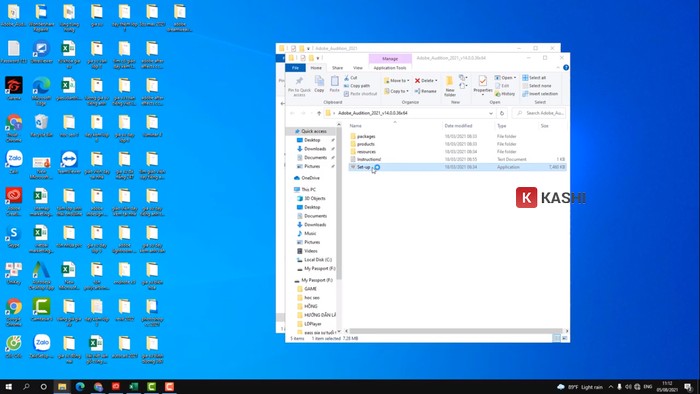Select the Garena desktop shortcut
Screen dimensions: 700x394
pos(13,89)
